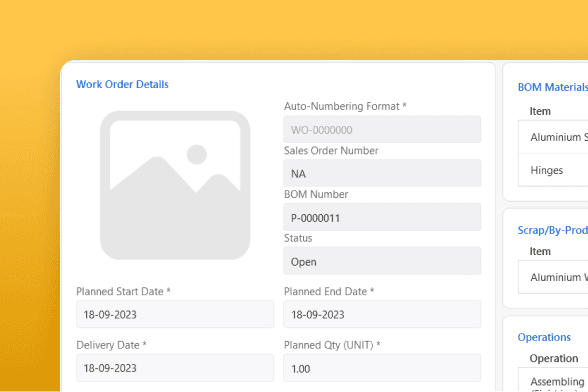Click the Operations section heading
This screenshot has width=588, height=392.
click(544, 337)
